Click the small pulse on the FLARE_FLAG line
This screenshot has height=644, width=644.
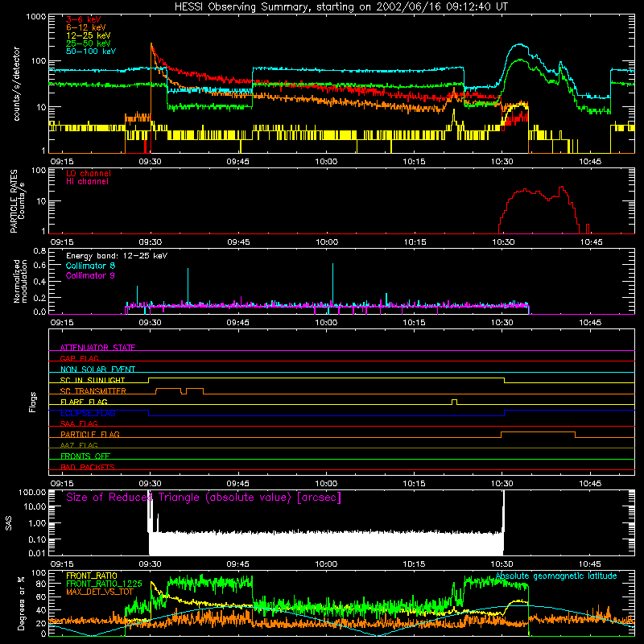454,401
